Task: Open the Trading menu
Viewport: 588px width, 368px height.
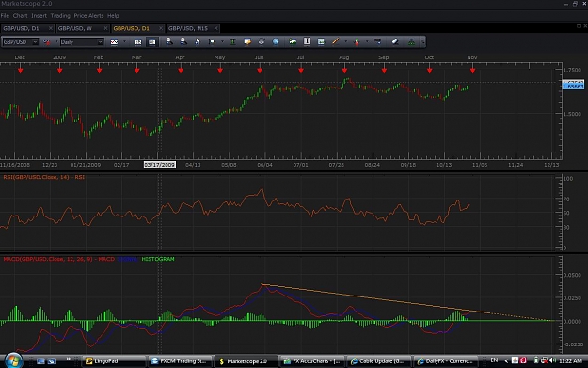Action: click(60, 16)
